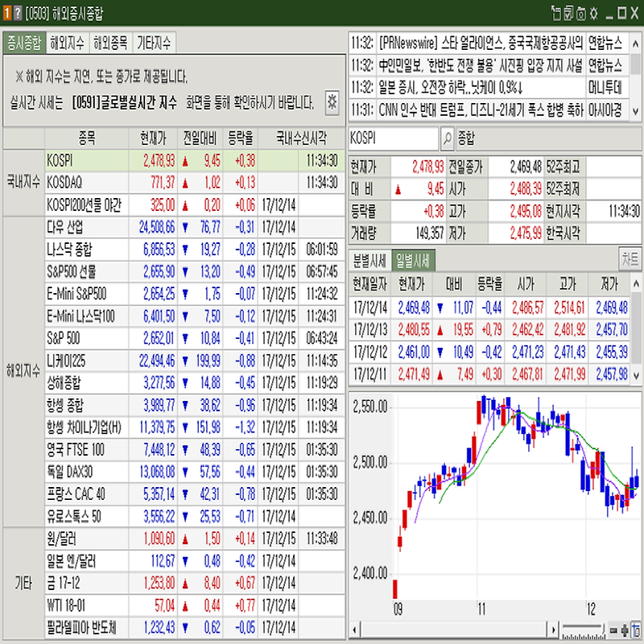Click the daily price table scroll up arrow
The height and width of the screenshot is (644, 644).
(x=636, y=283)
